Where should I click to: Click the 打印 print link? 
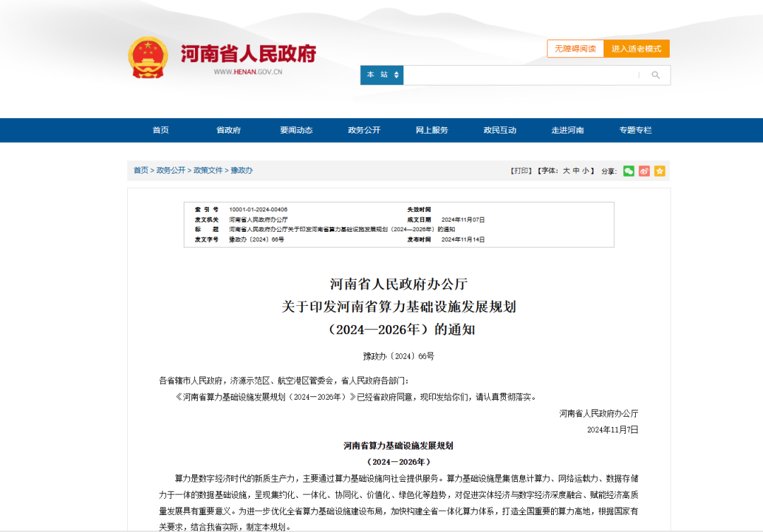[521, 171]
